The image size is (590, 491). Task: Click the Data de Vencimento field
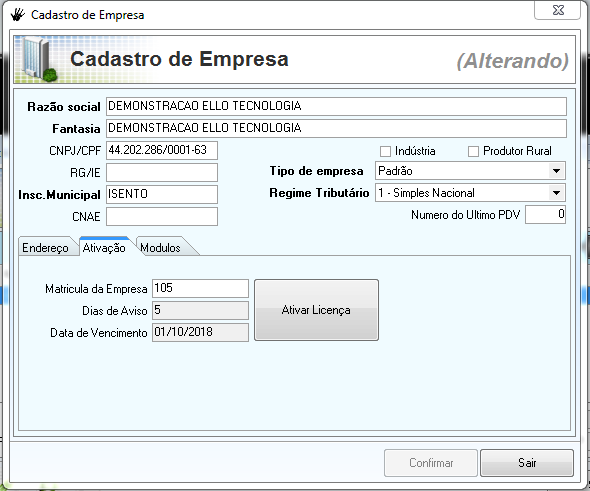click(x=200, y=332)
